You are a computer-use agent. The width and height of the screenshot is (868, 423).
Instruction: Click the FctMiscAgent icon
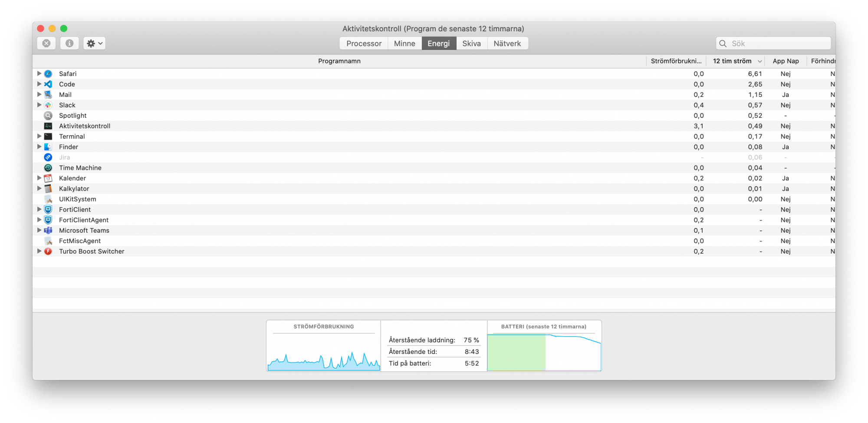pos(48,241)
